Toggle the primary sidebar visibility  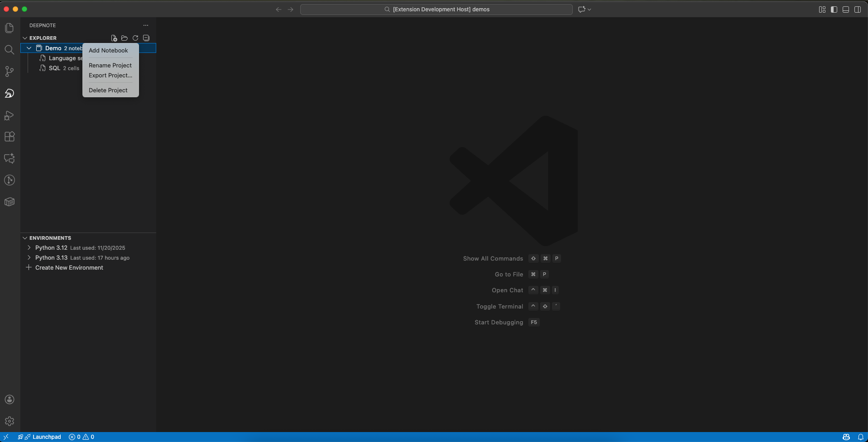click(x=834, y=9)
